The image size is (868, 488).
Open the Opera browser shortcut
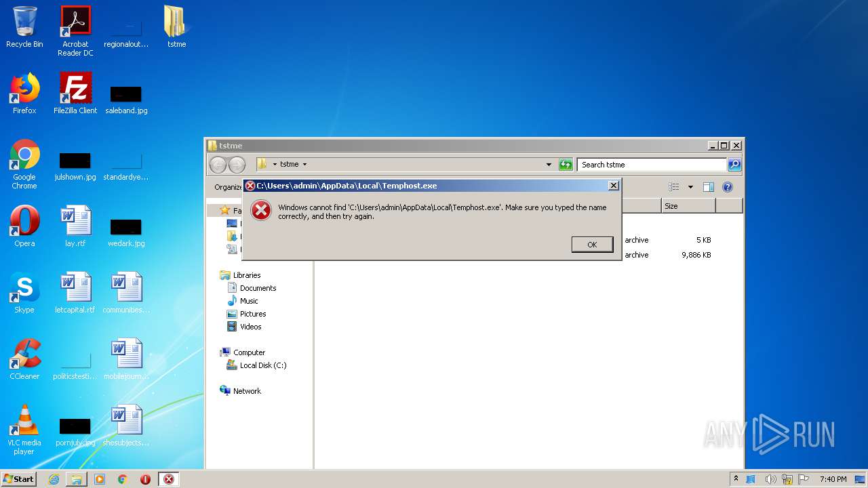pyautogui.click(x=24, y=226)
